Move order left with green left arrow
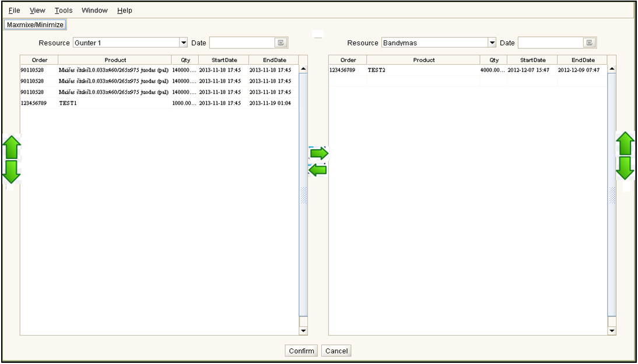The width and height of the screenshot is (638, 364). 317,170
